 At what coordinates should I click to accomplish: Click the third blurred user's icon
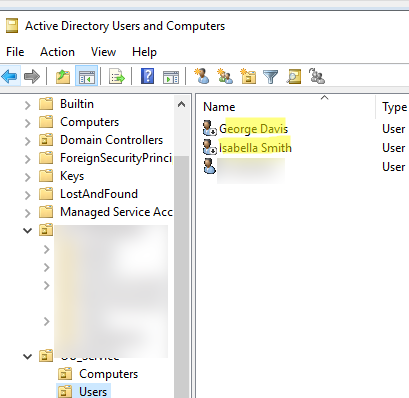(x=209, y=166)
